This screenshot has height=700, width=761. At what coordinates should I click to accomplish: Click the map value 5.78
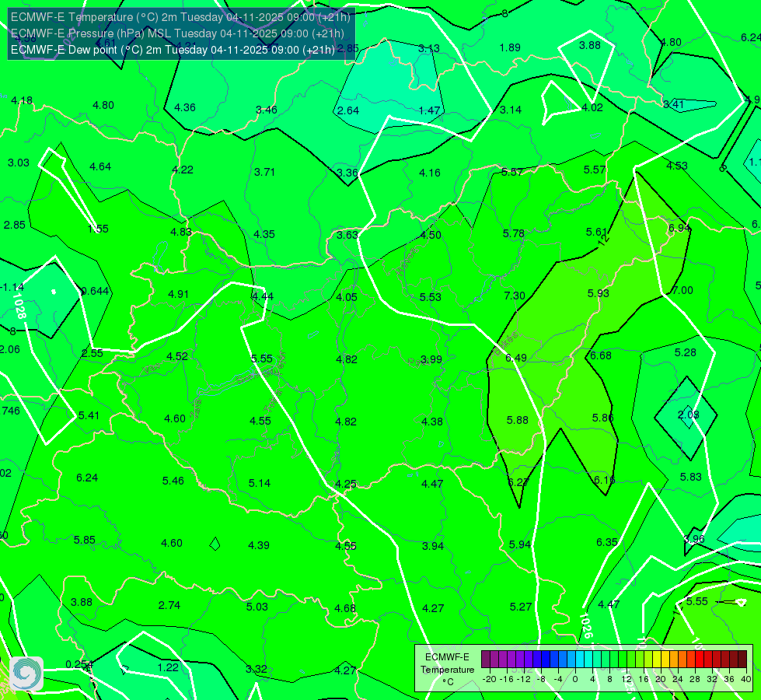(x=514, y=233)
